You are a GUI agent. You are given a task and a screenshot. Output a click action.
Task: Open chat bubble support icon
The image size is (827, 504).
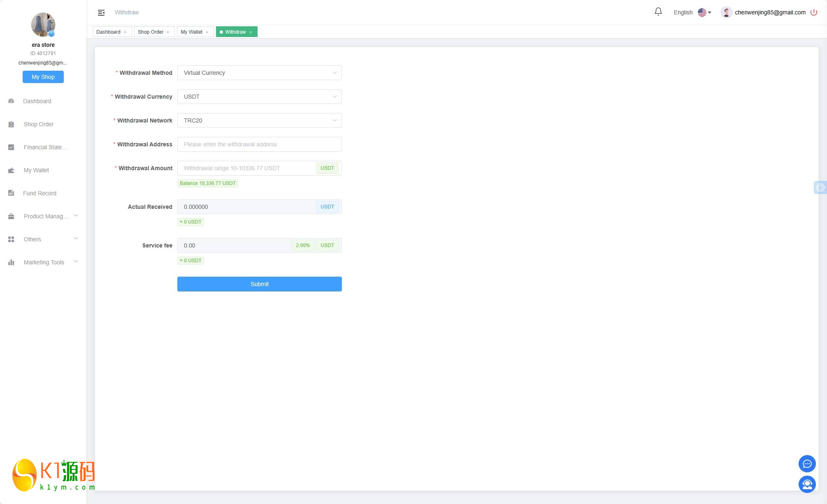tap(807, 464)
